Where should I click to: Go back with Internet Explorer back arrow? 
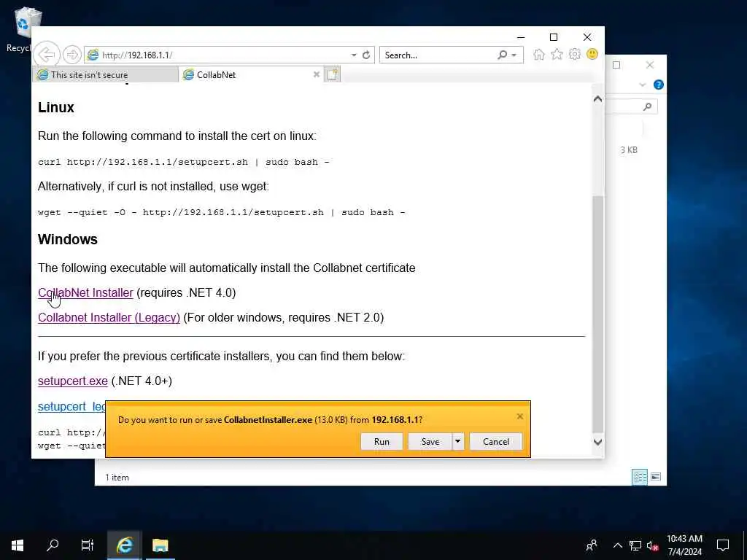(x=47, y=55)
